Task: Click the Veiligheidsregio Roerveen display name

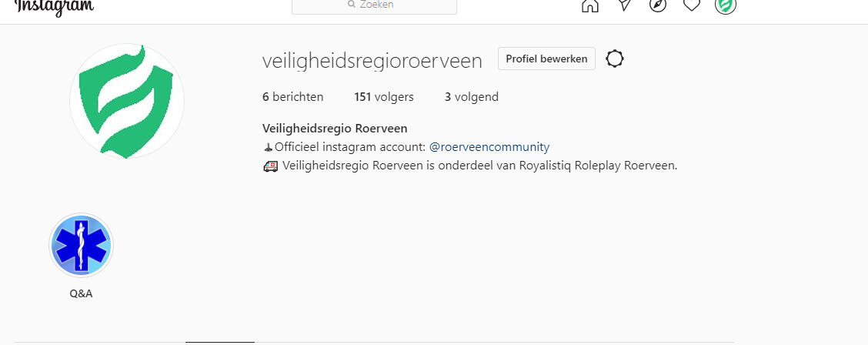Action: click(x=335, y=129)
